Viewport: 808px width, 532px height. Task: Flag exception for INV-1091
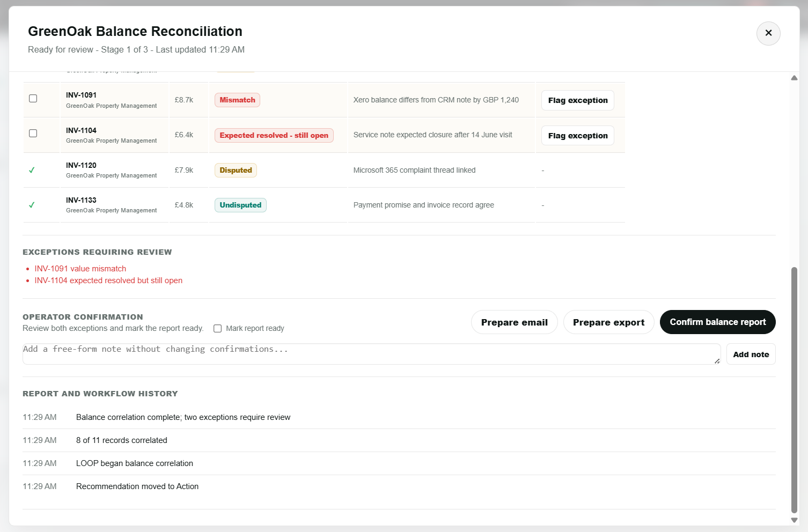click(x=578, y=100)
